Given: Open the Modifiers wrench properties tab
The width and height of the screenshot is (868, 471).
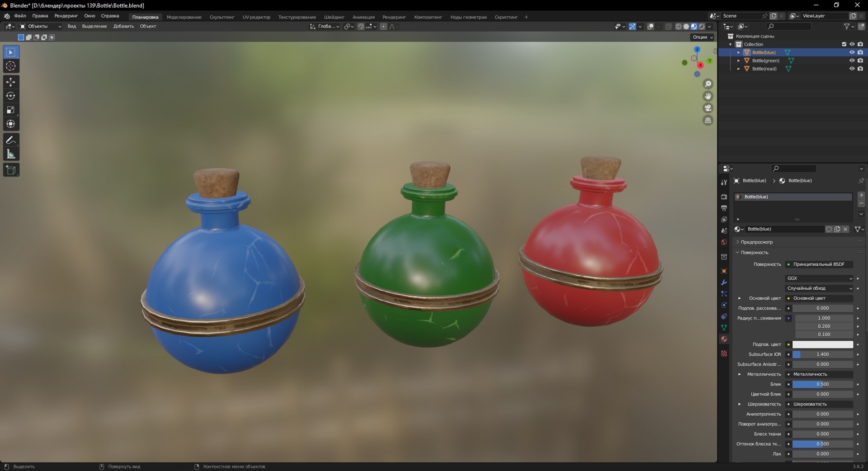Looking at the screenshot, I should coord(724,283).
